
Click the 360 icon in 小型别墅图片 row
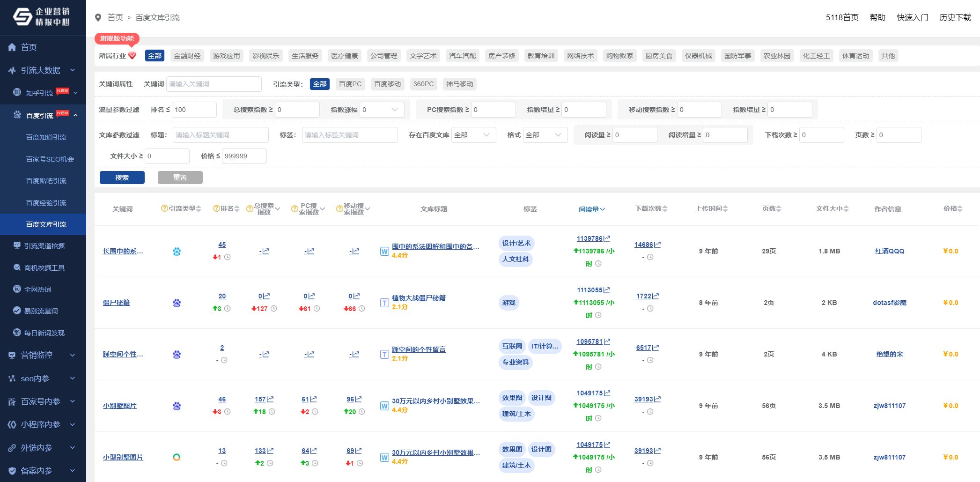tap(177, 457)
